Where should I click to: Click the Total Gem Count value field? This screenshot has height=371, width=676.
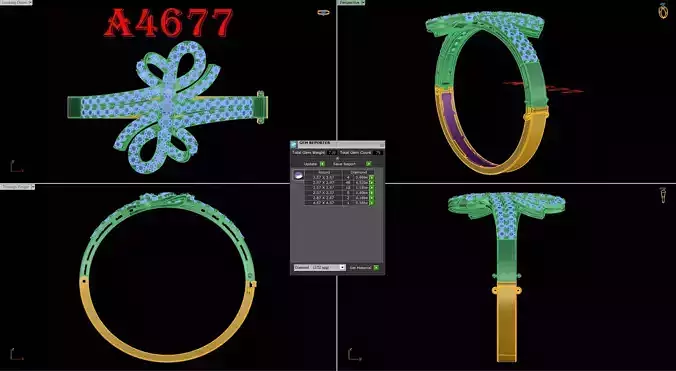pos(378,153)
